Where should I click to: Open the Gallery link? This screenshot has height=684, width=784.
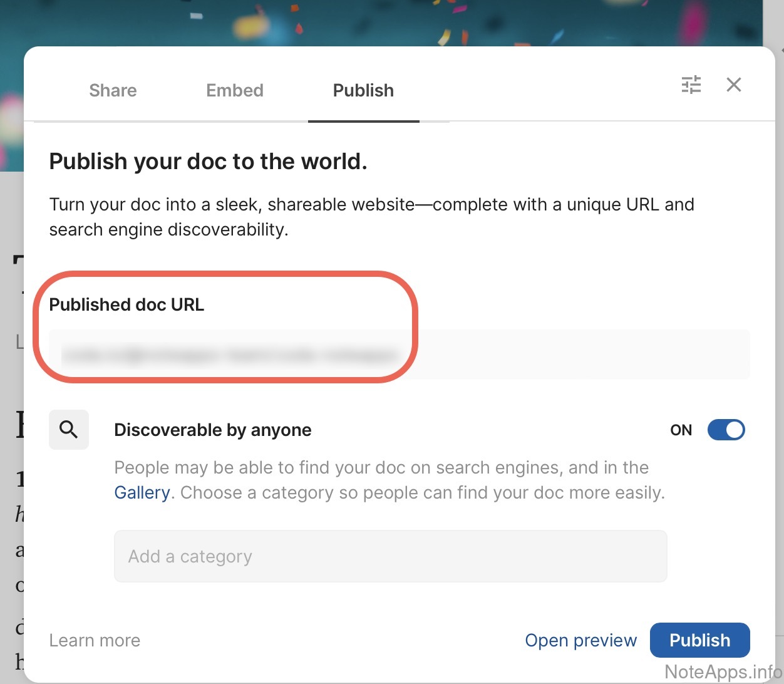tap(142, 493)
